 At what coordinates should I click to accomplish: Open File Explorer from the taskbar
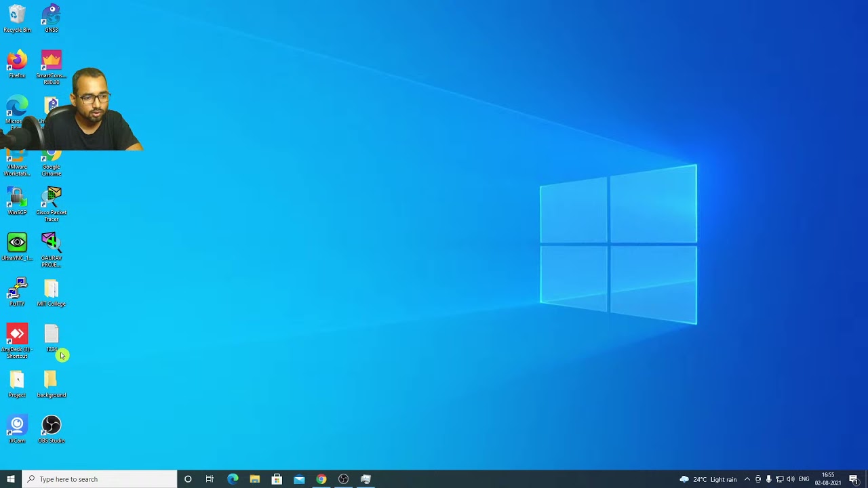(x=254, y=479)
